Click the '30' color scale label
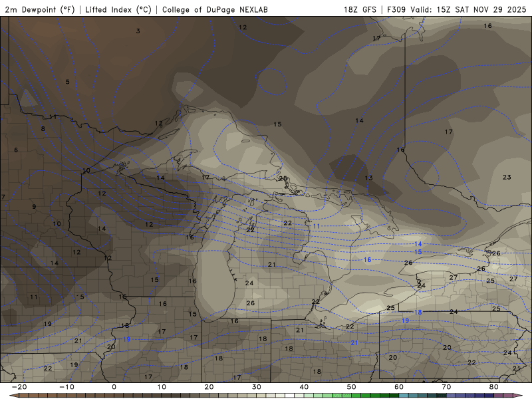Image resolution: width=532 pixels, height=399 pixels. 257,387
